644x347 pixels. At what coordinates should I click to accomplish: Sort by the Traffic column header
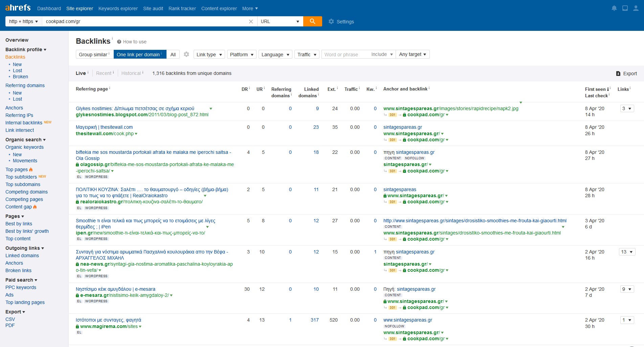click(351, 89)
